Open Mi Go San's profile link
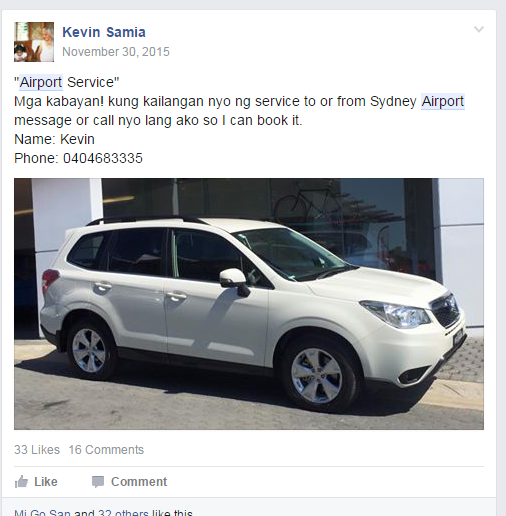Viewport: 506px width, 516px height. pos(42,513)
